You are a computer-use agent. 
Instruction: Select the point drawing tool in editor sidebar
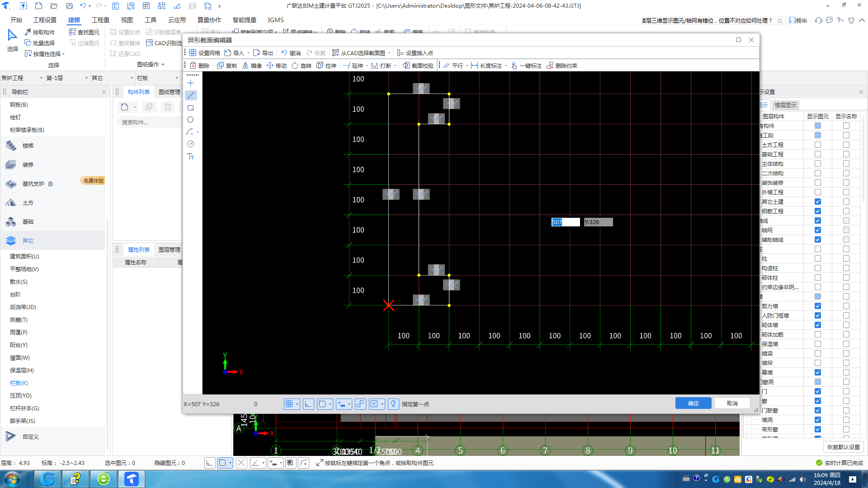point(191,83)
